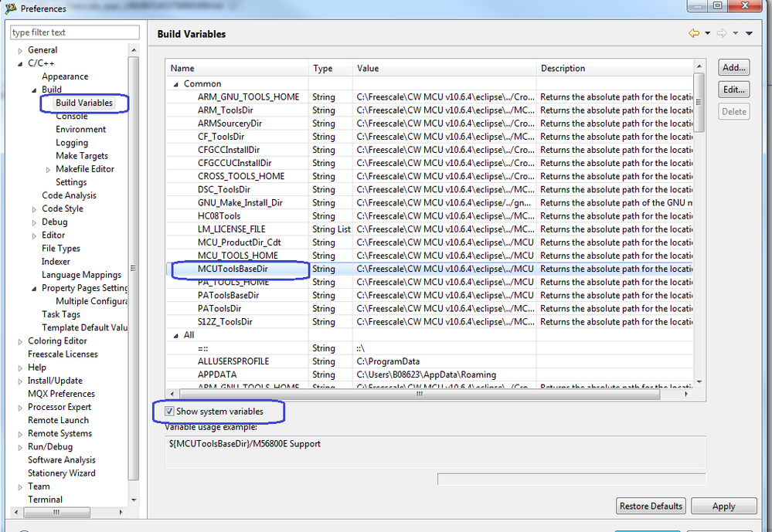Click the Edit... button
Viewport: 772px width, 532px height.
click(733, 90)
